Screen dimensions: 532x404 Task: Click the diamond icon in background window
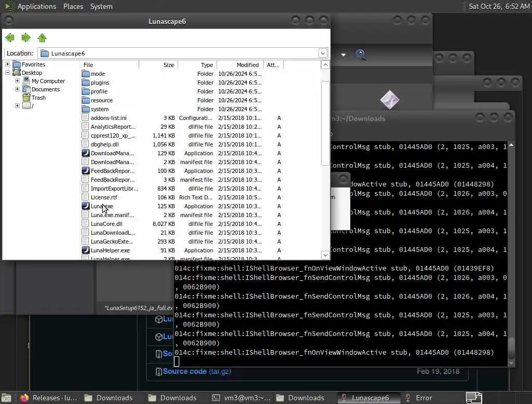click(x=390, y=100)
